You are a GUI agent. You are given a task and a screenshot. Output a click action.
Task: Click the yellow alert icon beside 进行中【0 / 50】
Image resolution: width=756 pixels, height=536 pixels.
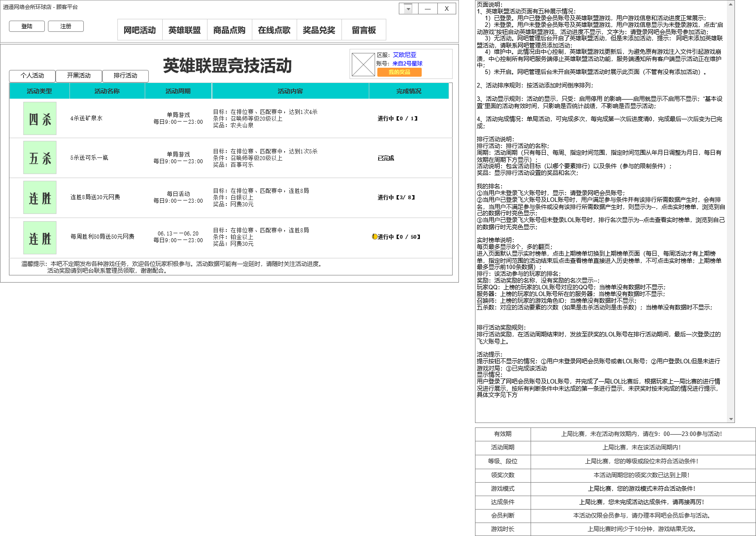coord(375,236)
